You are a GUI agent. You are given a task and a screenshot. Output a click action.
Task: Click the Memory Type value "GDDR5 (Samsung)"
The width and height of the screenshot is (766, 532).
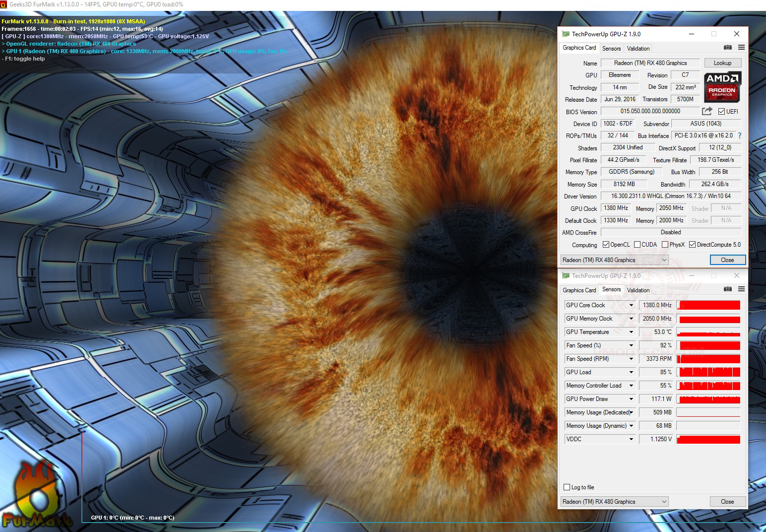(x=631, y=172)
